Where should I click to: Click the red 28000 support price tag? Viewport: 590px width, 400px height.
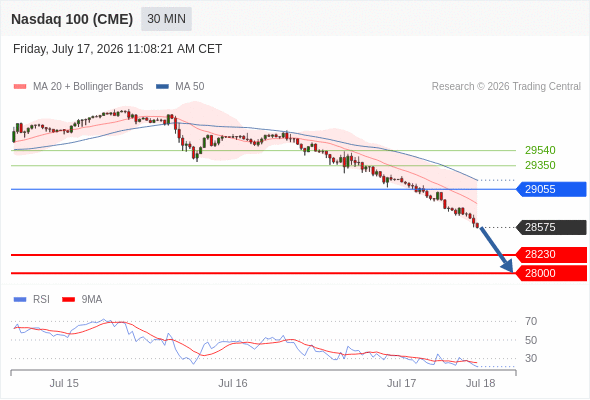[551, 273]
